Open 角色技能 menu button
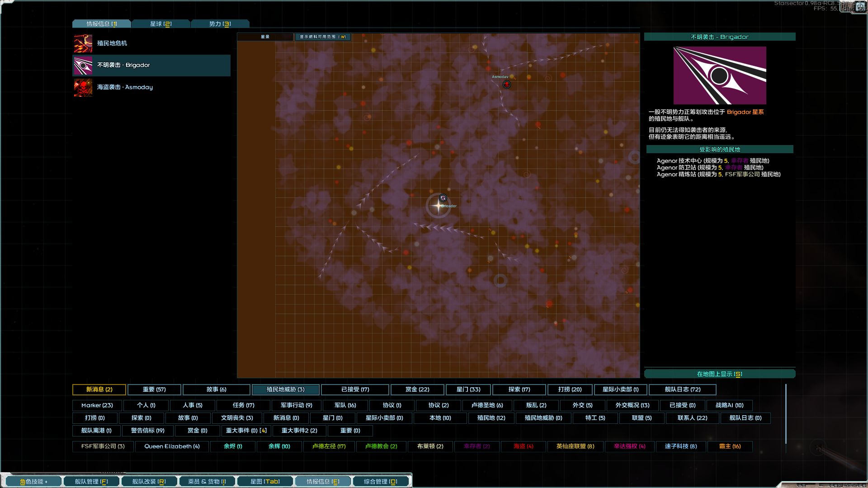The width and height of the screenshot is (868, 488). click(x=34, y=482)
